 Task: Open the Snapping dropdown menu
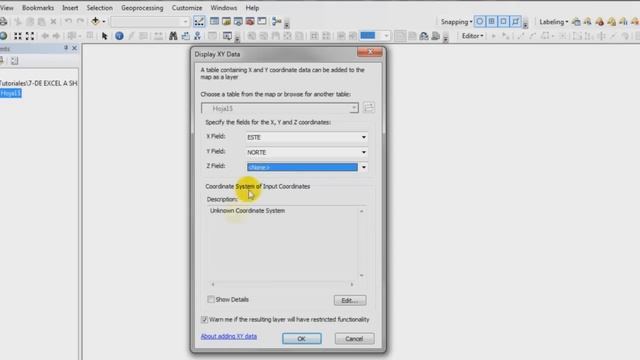pos(456,22)
